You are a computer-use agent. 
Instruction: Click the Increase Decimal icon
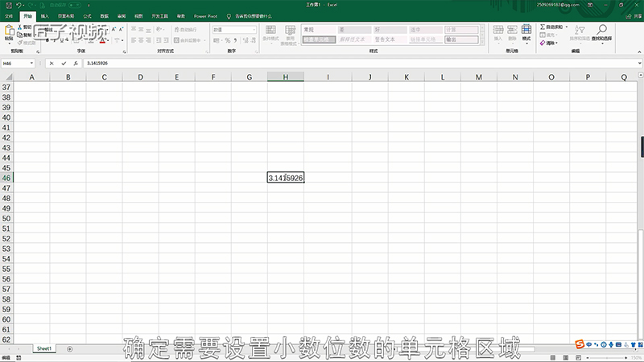(246, 40)
